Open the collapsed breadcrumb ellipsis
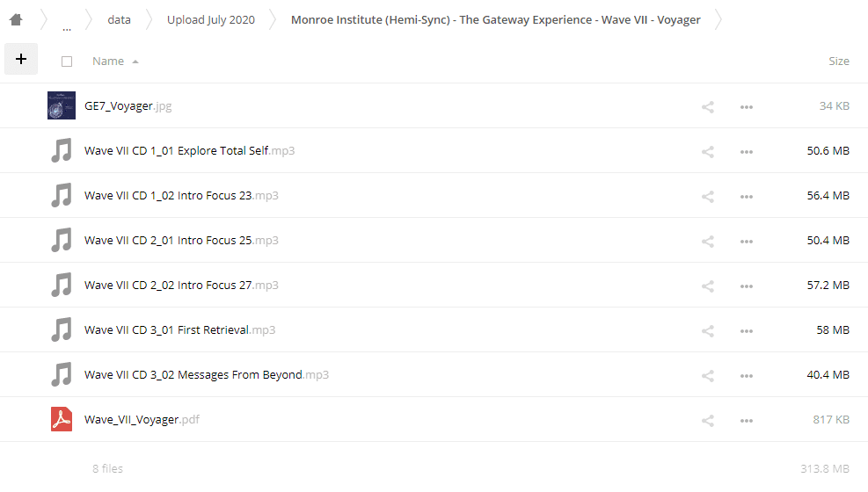 point(67,27)
